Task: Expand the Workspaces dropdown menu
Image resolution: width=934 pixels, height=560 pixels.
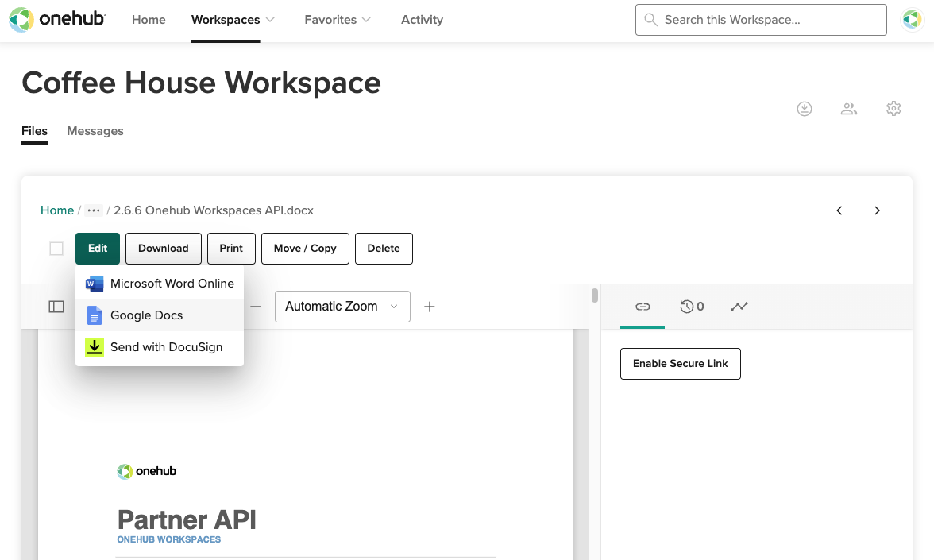Action: [x=233, y=20]
